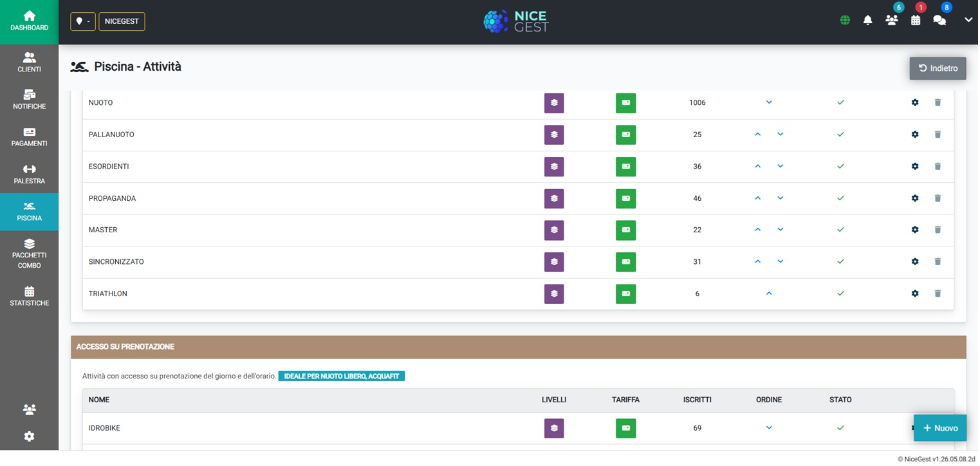Delete the MASTER activity
980x466 pixels.
click(937, 230)
